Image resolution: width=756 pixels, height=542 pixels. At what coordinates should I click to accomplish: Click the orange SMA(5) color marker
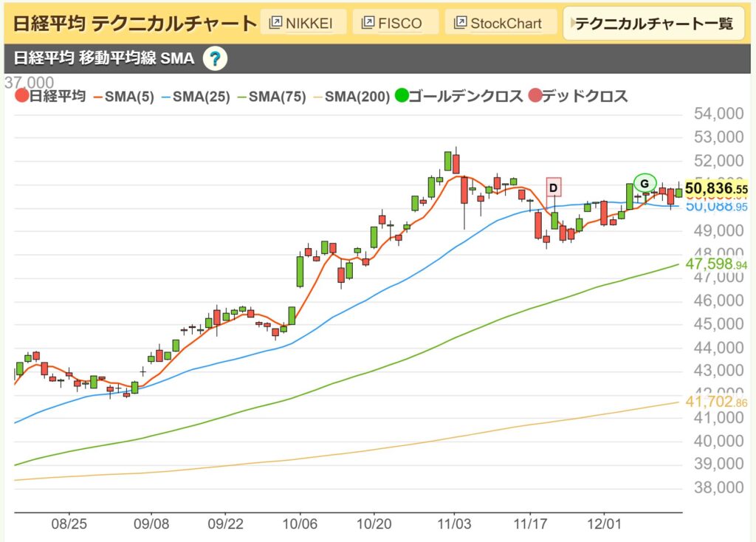pyautogui.click(x=97, y=96)
